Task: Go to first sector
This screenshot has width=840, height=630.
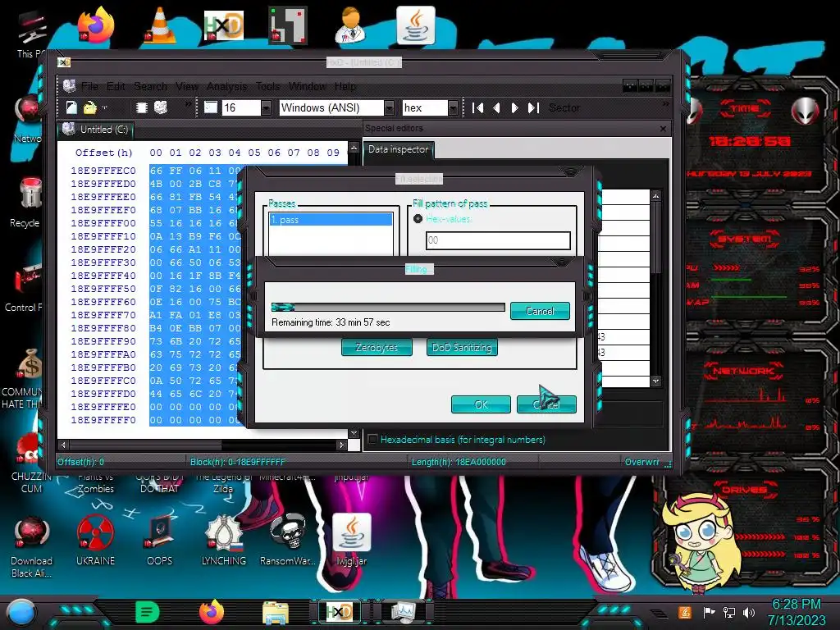Action: pyautogui.click(x=478, y=107)
